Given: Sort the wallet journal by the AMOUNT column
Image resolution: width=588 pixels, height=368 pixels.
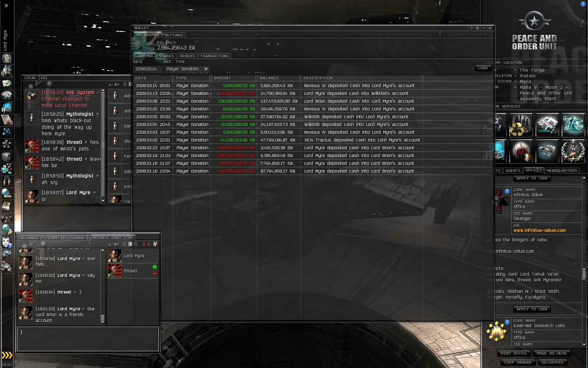Looking at the screenshot, I should 234,78.
